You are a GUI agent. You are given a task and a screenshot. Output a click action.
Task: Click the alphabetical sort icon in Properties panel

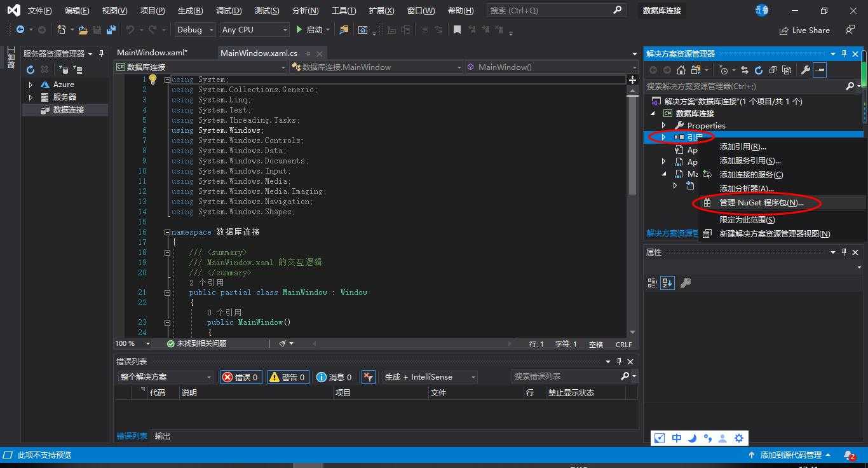667,283
